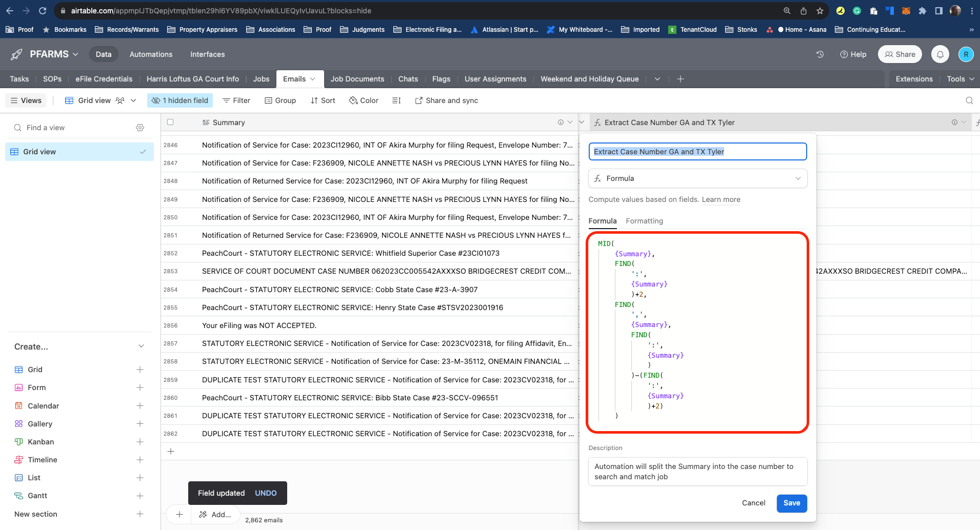Open Color options in toolbar
The image size is (980, 530).
point(364,100)
